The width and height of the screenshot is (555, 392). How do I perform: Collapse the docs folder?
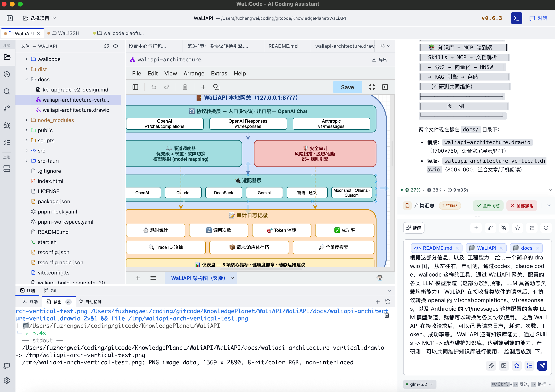[x=26, y=79]
